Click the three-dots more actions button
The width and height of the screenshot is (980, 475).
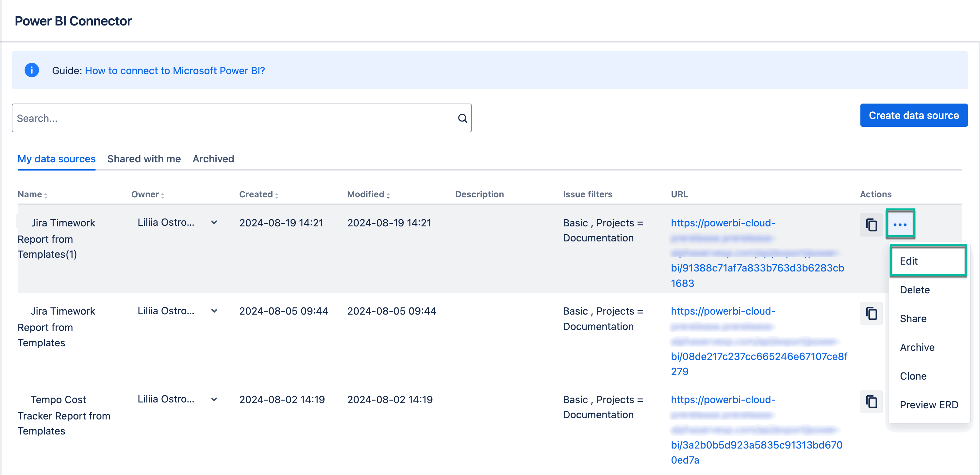(900, 225)
